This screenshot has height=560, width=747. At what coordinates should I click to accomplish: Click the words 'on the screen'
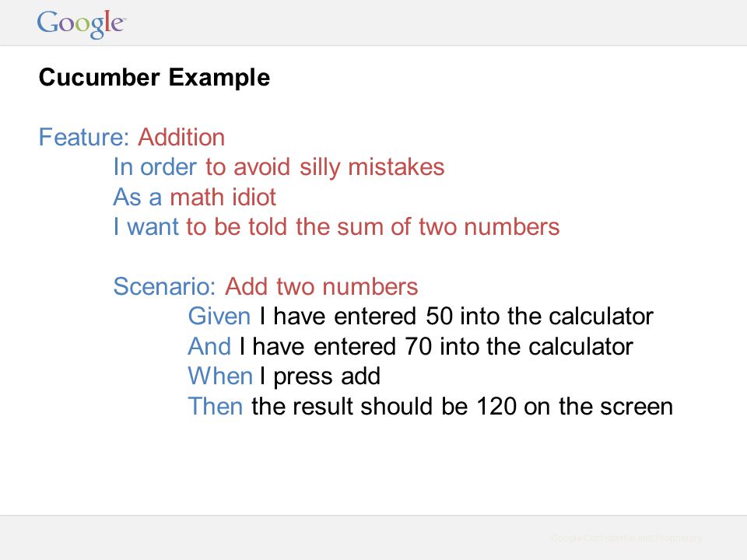(x=598, y=406)
